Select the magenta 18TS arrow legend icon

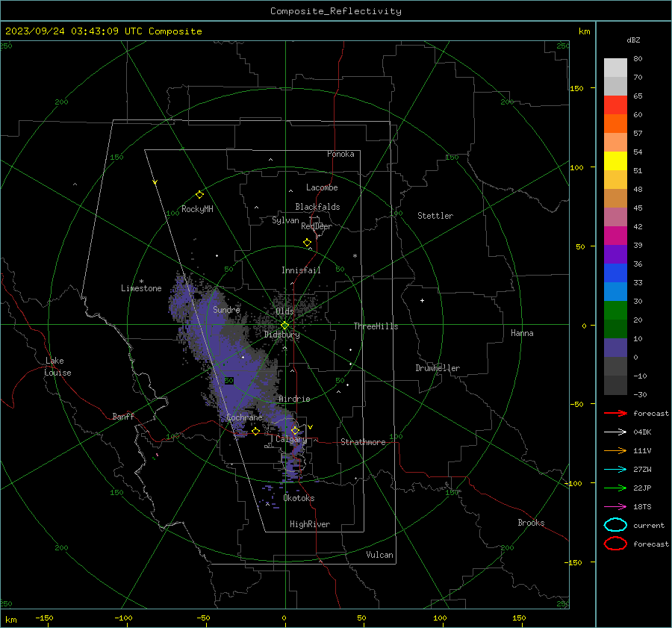coord(615,507)
